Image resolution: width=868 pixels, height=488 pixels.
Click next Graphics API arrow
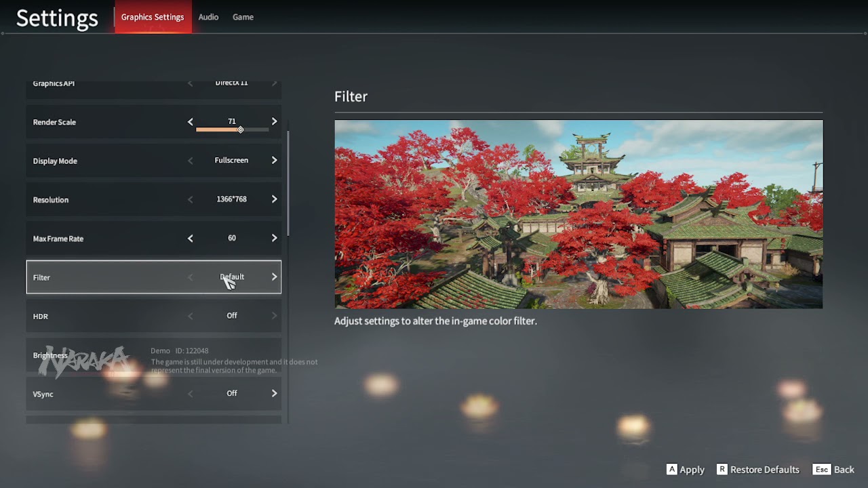tap(274, 83)
